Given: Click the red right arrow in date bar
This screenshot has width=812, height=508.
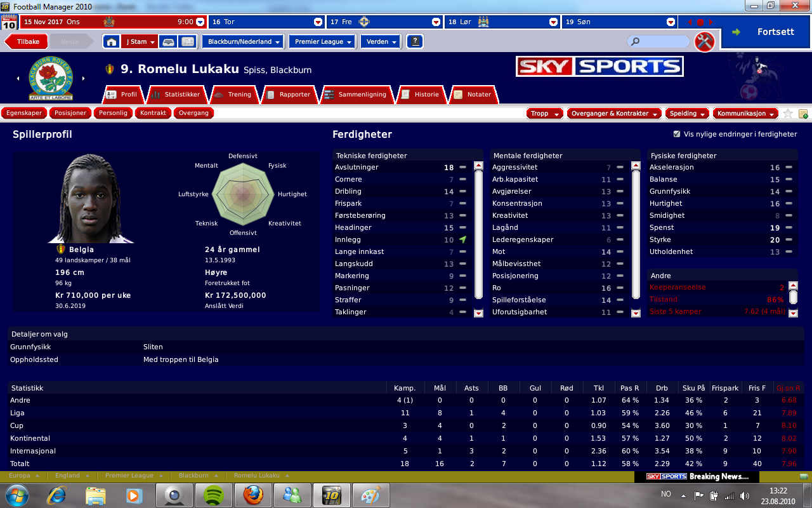Looking at the screenshot, I should (712, 22).
